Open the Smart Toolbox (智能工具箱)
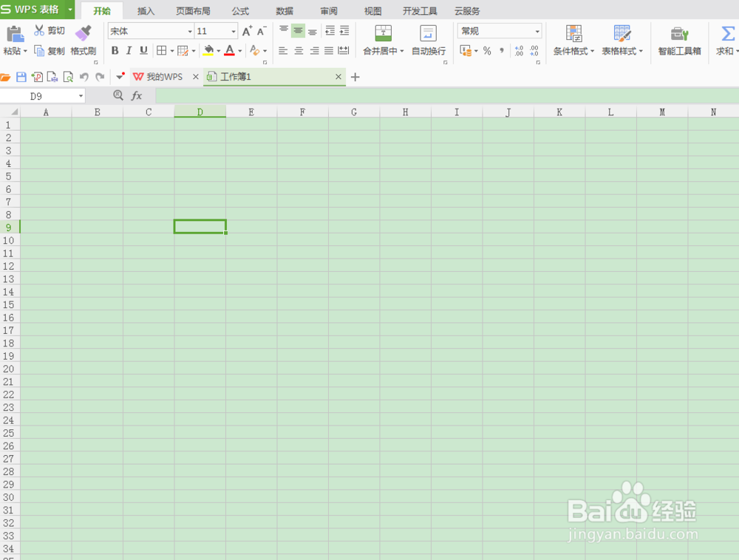739x560 pixels. click(x=680, y=40)
